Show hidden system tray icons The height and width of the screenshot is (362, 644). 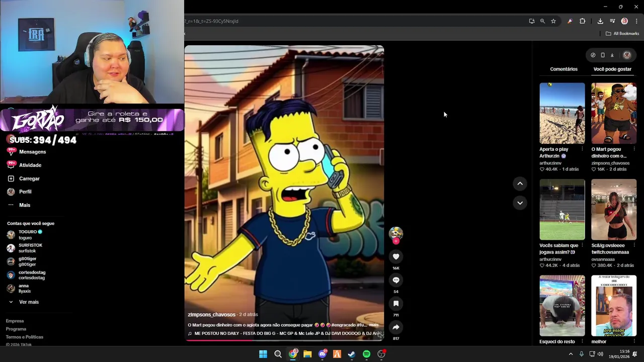point(571,354)
